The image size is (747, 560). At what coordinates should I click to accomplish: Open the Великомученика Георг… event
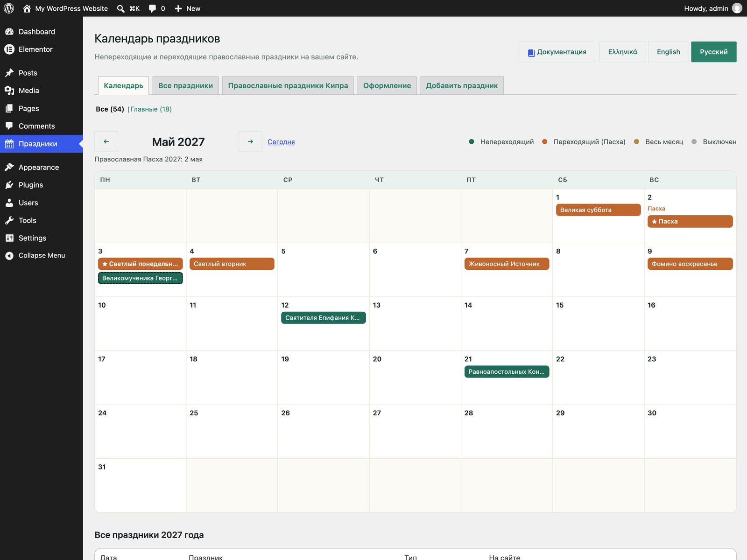[140, 278]
